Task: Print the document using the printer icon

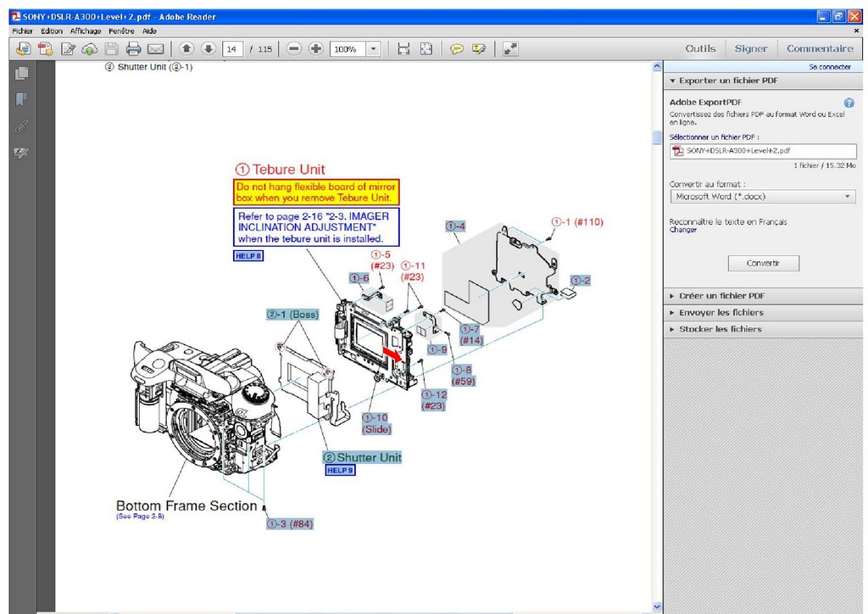Action: (133, 49)
